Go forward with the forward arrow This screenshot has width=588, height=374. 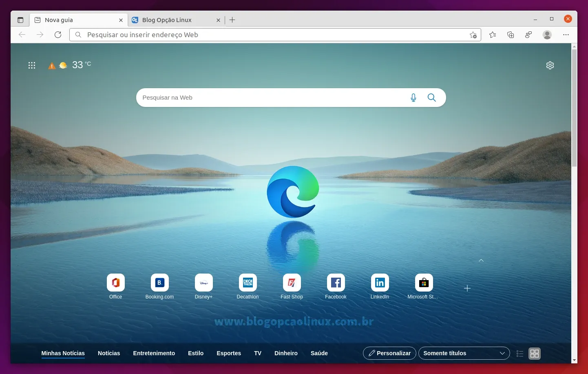pos(40,35)
